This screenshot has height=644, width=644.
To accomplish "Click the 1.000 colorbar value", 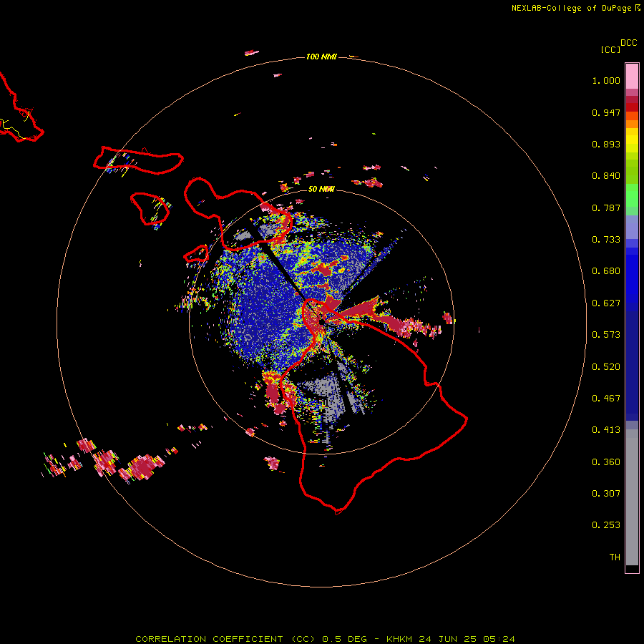I will pyautogui.click(x=606, y=80).
